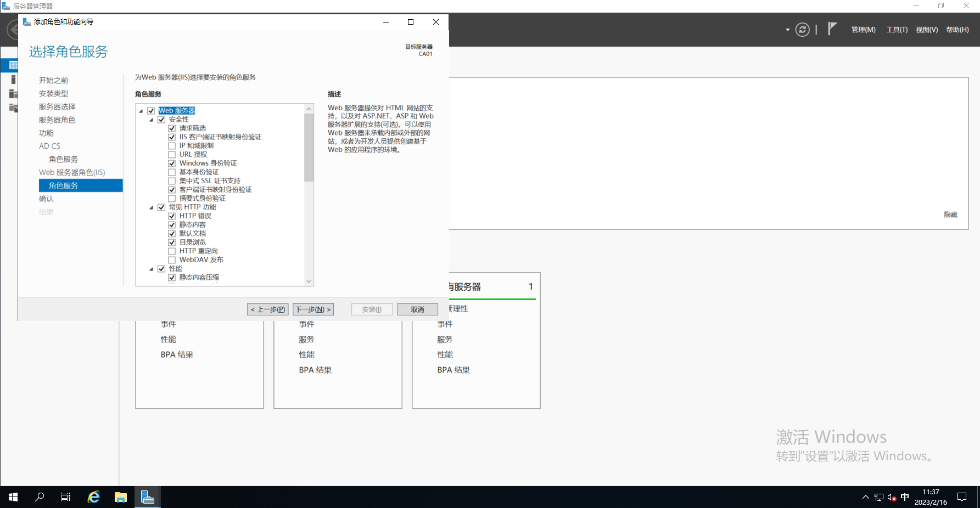Open the notifications flag icon
Viewport: 980px width, 508px height.
coord(832,29)
